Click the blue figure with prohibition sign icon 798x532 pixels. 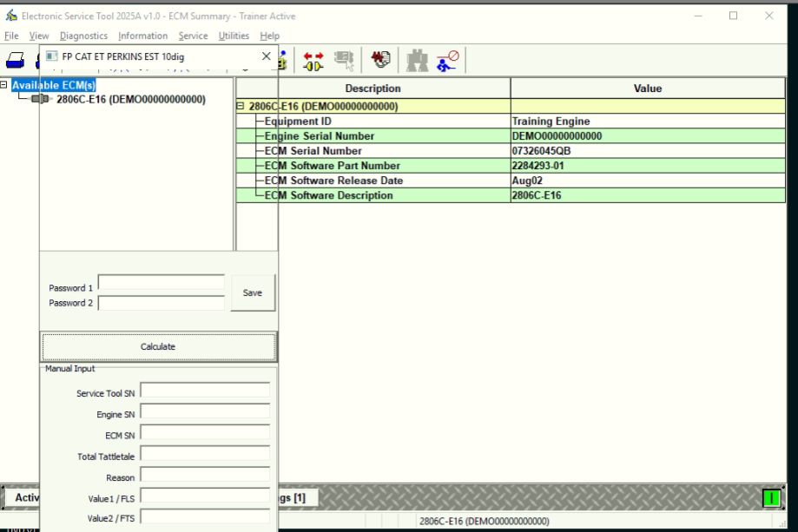coord(447,60)
